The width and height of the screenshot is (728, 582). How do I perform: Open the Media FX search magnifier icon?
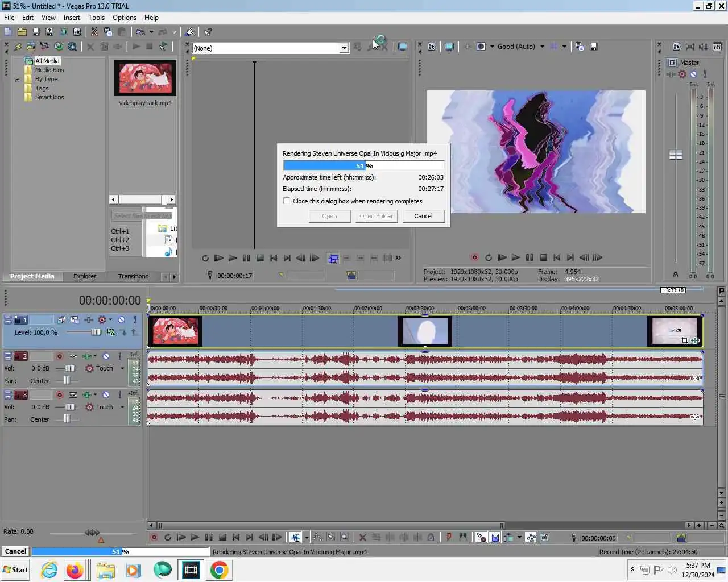tap(72, 47)
